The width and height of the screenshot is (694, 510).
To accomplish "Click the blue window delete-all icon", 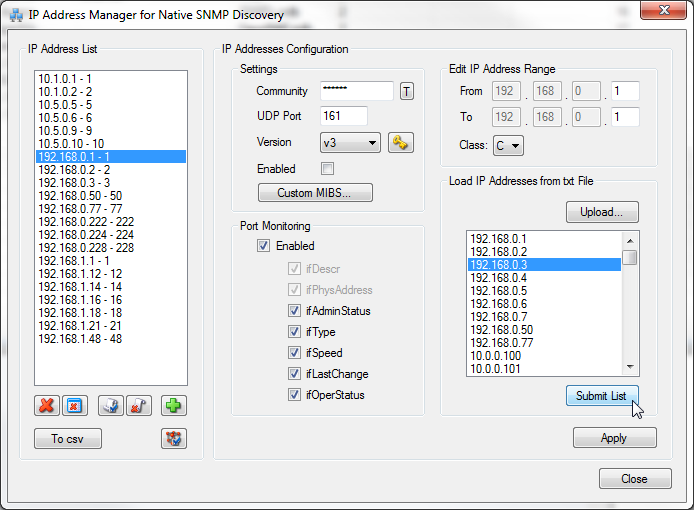I will click(73, 406).
